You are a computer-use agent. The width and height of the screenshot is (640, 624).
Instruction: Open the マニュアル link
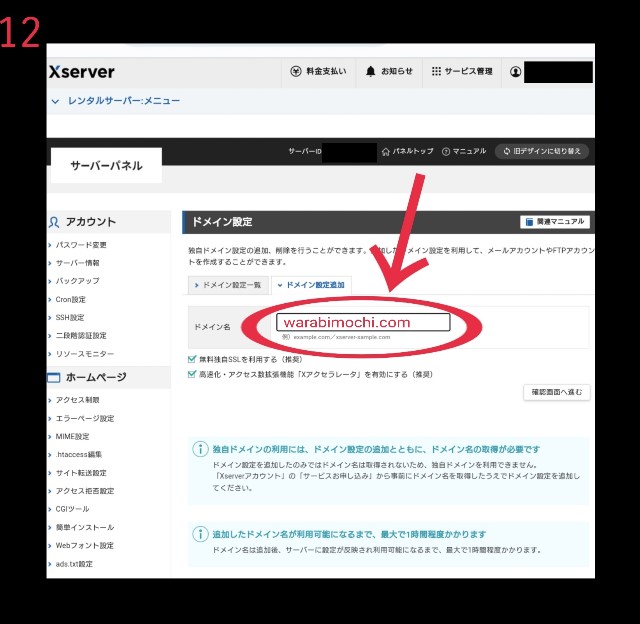(x=464, y=151)
